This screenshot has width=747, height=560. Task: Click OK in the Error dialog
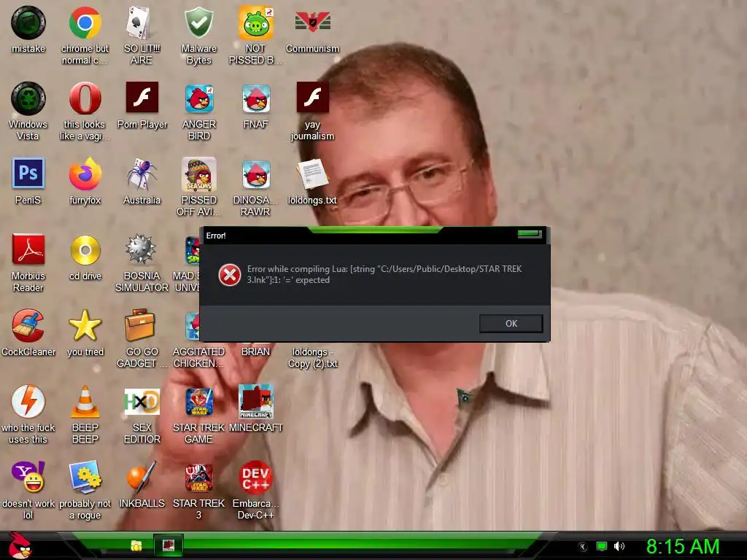coord(511,323)
